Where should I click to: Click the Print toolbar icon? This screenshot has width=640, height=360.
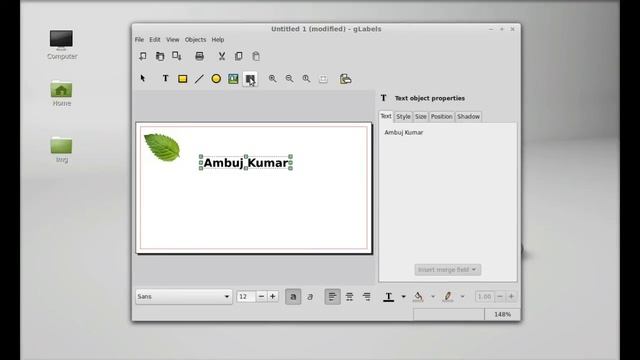click(199, 56)
